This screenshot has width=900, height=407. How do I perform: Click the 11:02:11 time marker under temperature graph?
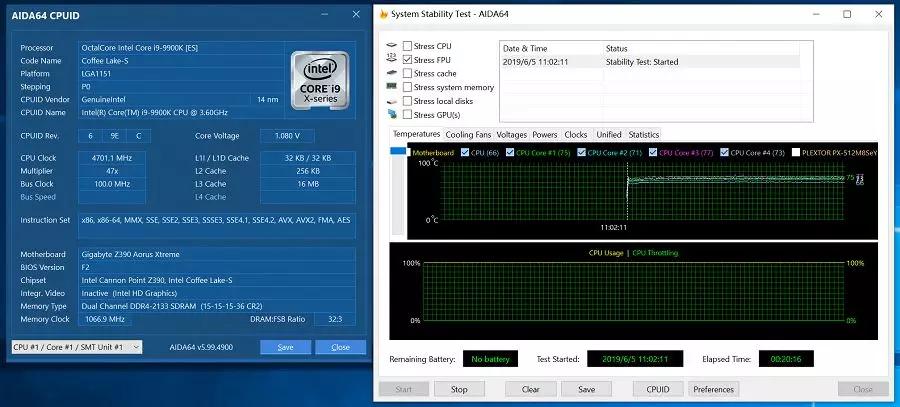point(614,227)
